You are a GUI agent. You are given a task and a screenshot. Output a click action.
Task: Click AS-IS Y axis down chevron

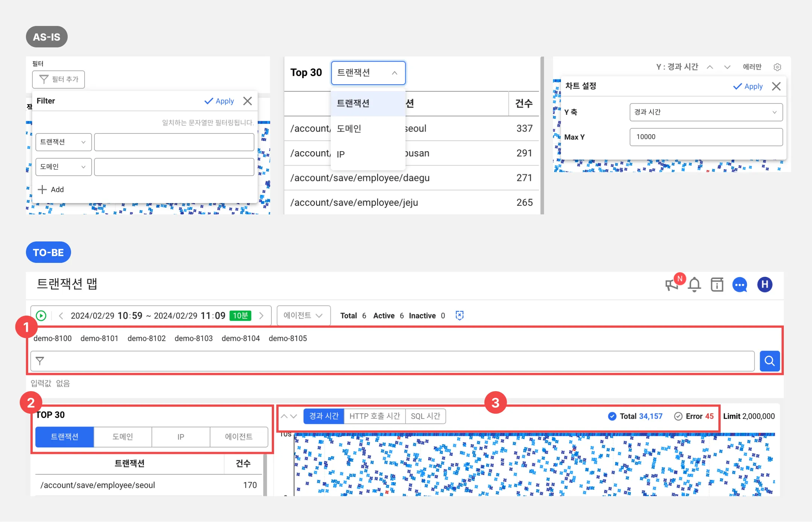(x=727, y=67)
